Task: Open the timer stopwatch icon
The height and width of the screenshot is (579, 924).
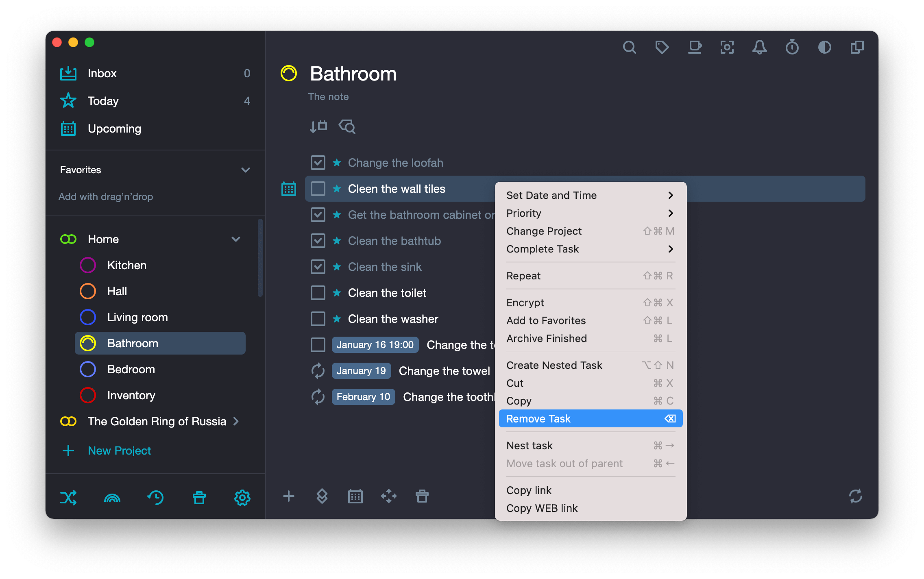Action: click(x=792, y=48)
